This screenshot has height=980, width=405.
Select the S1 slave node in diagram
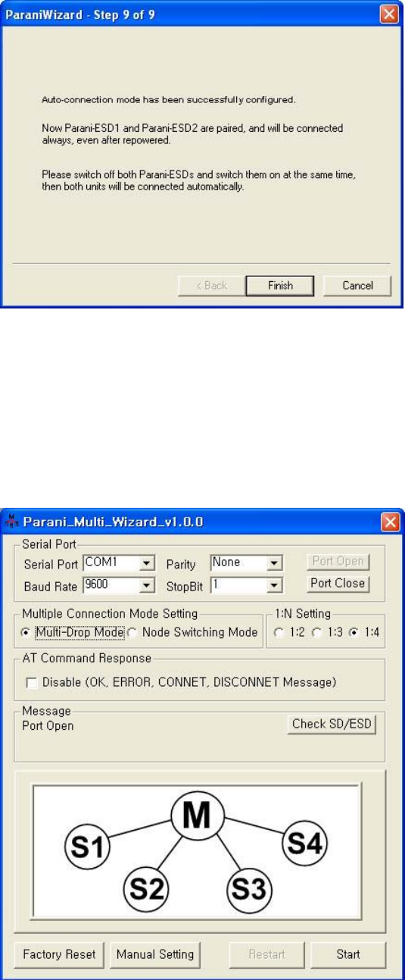[x=86, y=845]
